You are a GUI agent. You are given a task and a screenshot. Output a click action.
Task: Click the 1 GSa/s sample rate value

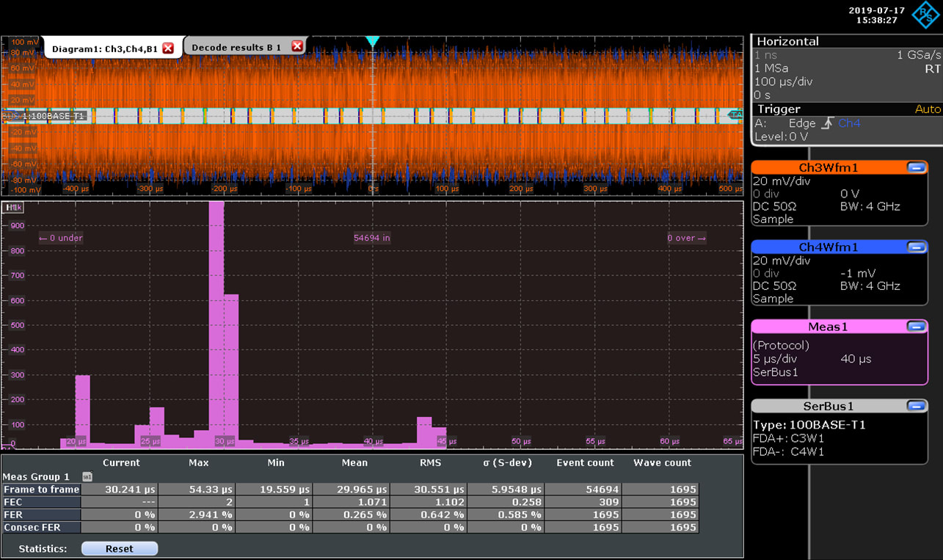point(918,55)
